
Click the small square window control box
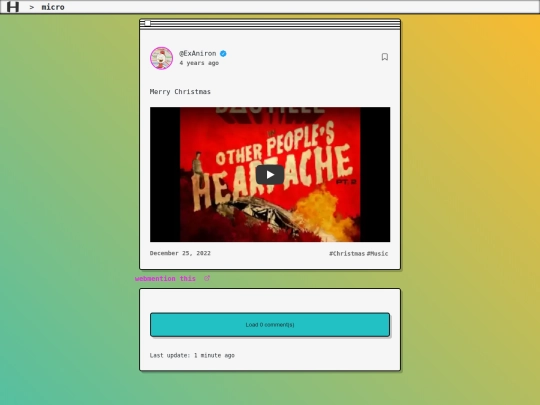pyautogui.click(x=147, y=23)
